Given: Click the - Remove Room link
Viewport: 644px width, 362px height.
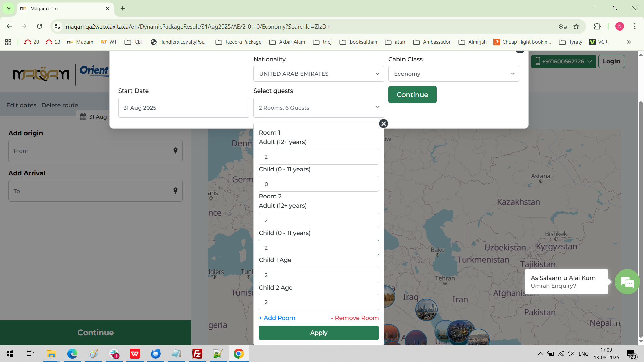Looking at the screenshot, I should 355,318.
